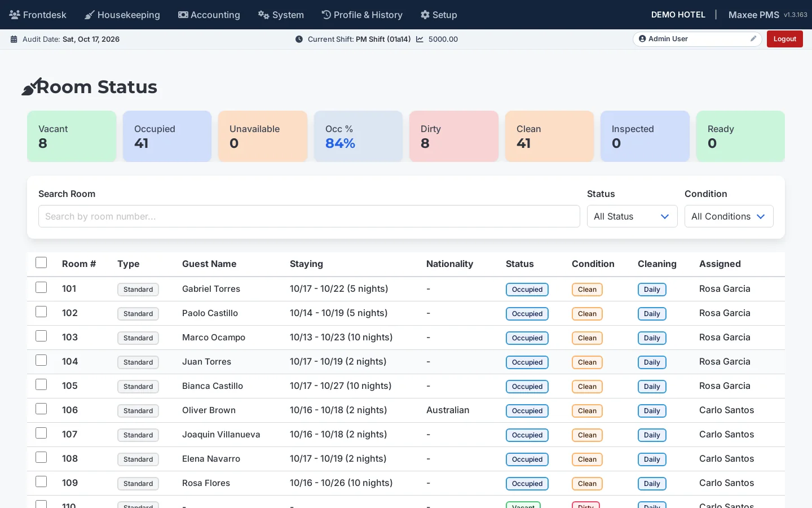812x508 pixels.
Task: Click the pencil edit icon beside Admin User
Action: click(x=753, y=39)
